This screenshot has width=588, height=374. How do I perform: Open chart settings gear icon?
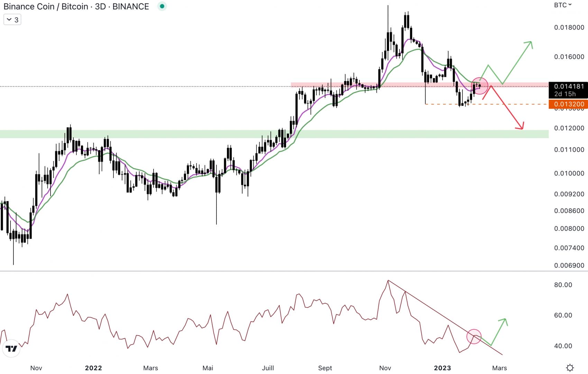[570, 367]
